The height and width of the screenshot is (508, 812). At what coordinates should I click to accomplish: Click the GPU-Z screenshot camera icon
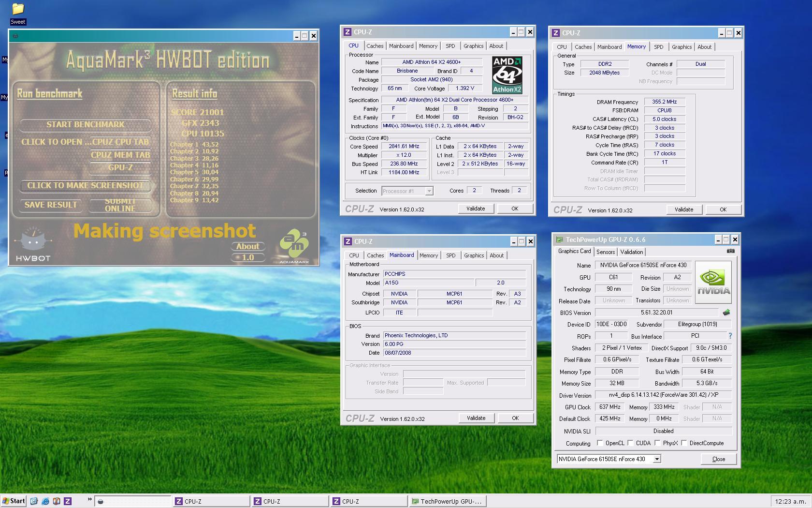[730, 251]
